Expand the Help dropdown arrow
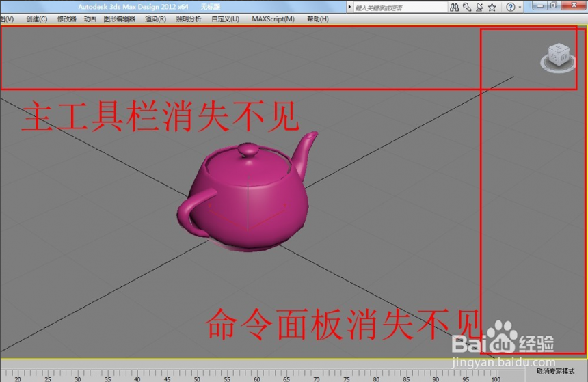The width and height of the screenshot is (588, 382). click(x=520, y=7)
